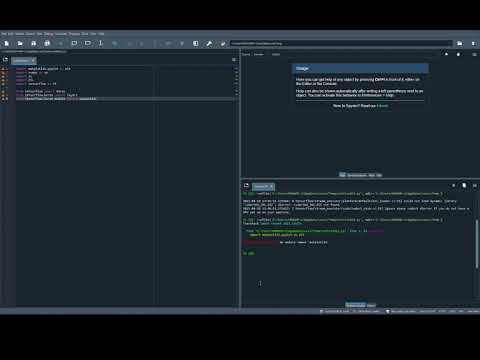Open the Source dropdown in Help pane
The width and height of the screenshot is (480, 360).
259,54
